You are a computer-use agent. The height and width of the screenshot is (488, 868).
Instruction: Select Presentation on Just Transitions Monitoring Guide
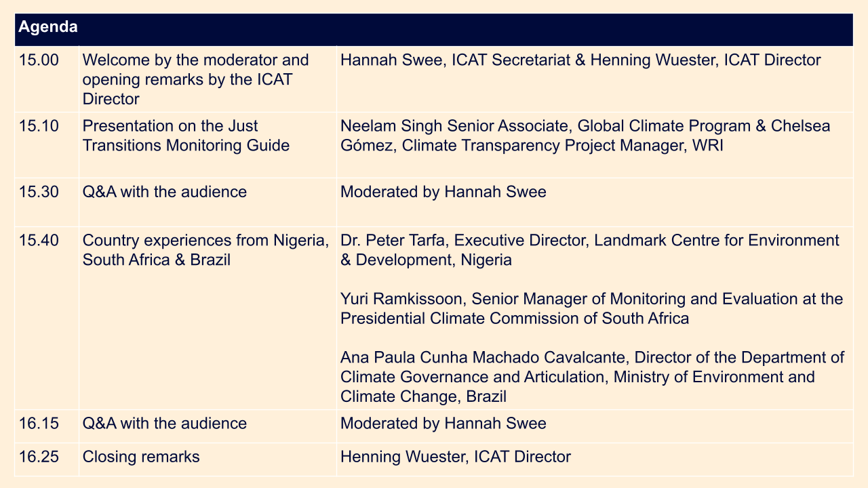point(186,136)
